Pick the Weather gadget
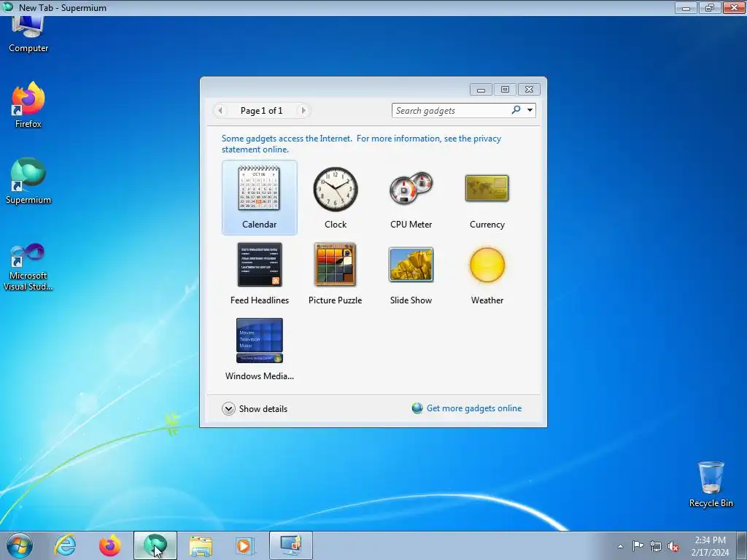 tap(487, 273)
